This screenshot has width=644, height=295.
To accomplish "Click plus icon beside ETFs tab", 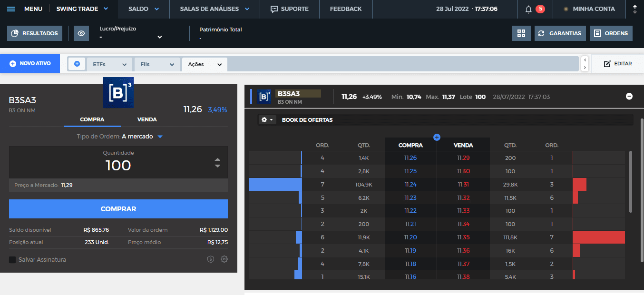I will click(77, 64).
